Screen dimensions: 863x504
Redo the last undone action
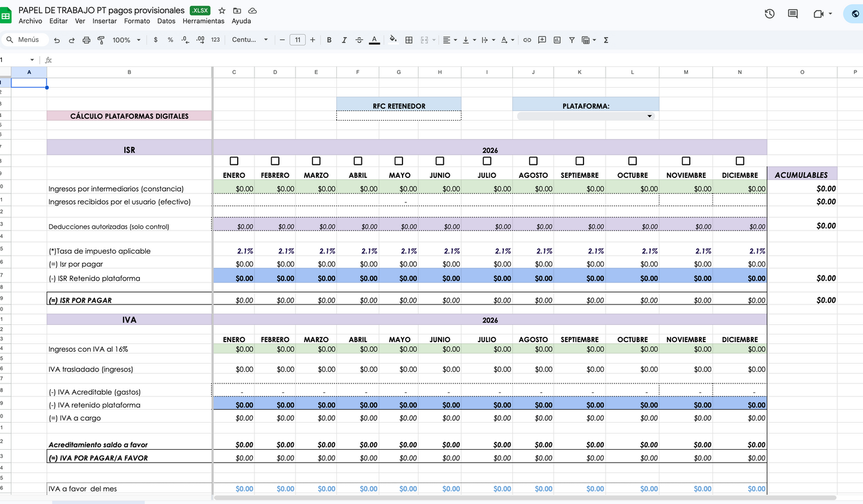pyautogui.click(x=72, y=40)
